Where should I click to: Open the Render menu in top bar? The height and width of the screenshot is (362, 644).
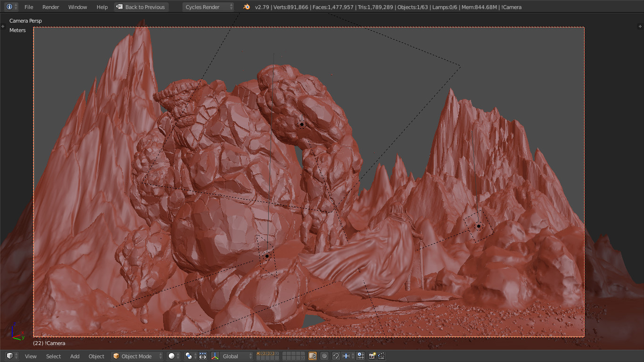click(x=51, y=7)
